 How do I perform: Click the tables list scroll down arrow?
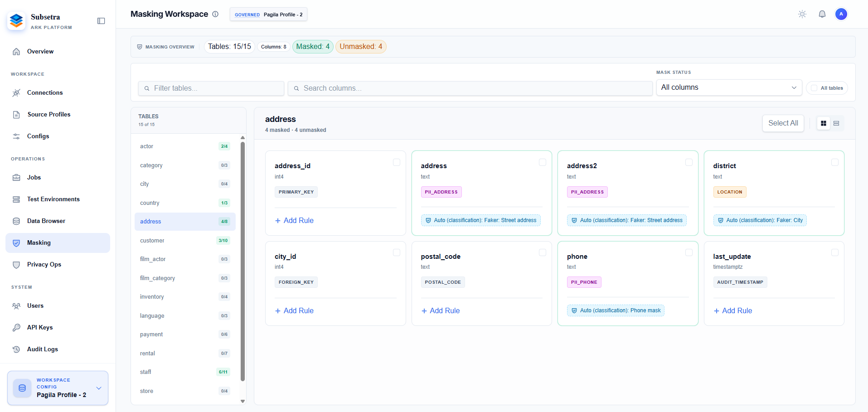pyautogui.click(x=242, y=401)
